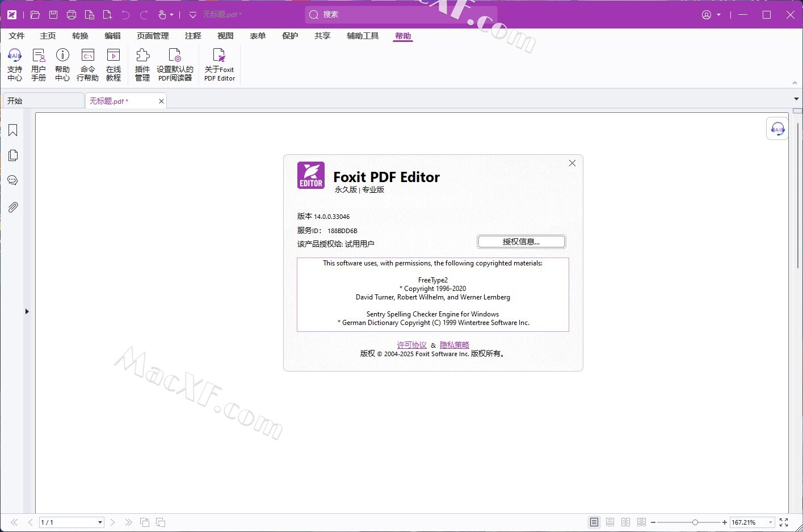Expand the hand tool dropdown arrow
This screenshot has height=532, width=803.
(171, 15)
